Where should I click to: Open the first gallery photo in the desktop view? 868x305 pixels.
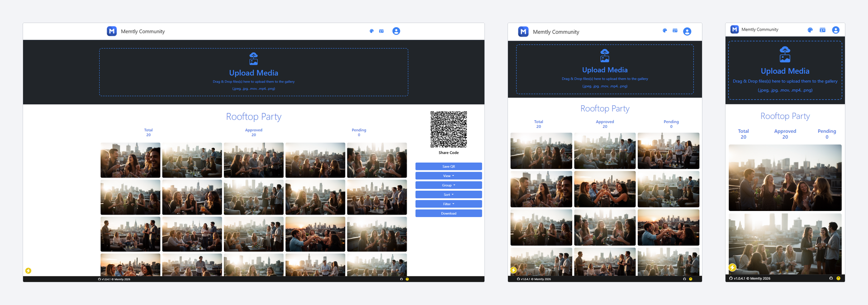click(x=130, y=160)
